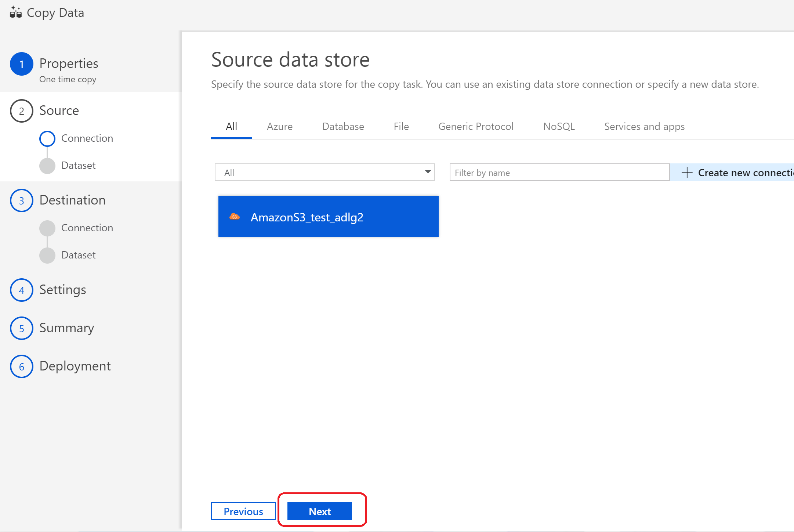This screenshot has width=794, height=532.
Task: Switch to the Azure tab
Action: (x=279, y=126)
